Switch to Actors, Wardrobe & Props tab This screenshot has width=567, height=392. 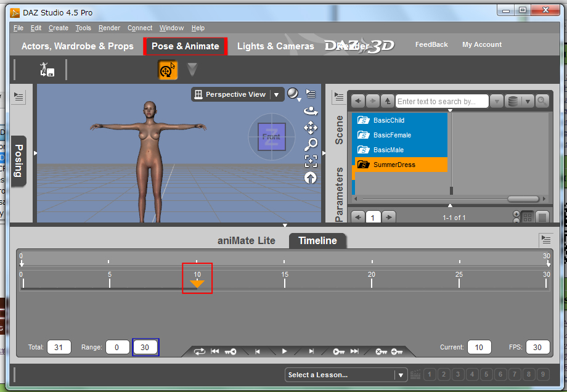click(78, 46)
